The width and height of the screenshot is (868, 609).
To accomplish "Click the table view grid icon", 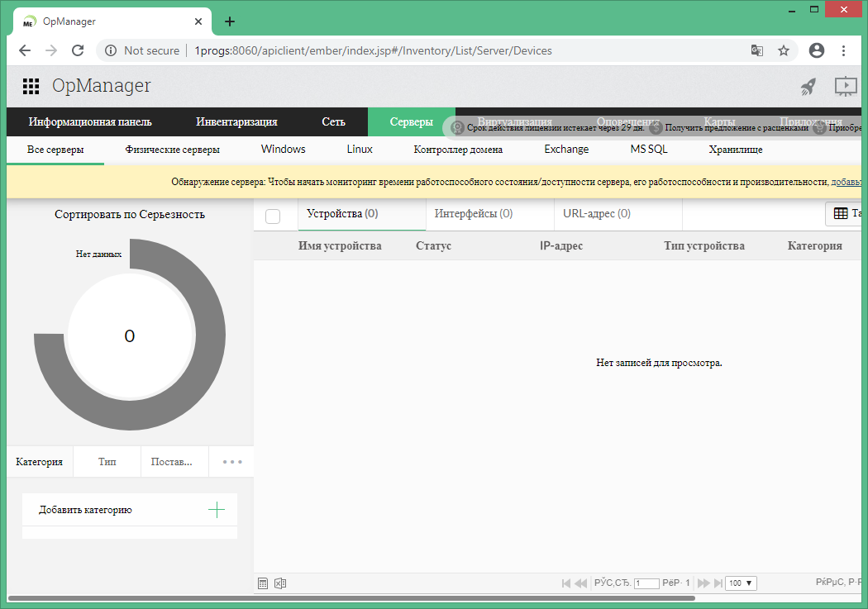I will pyautogui.click(x=841, y=213).
